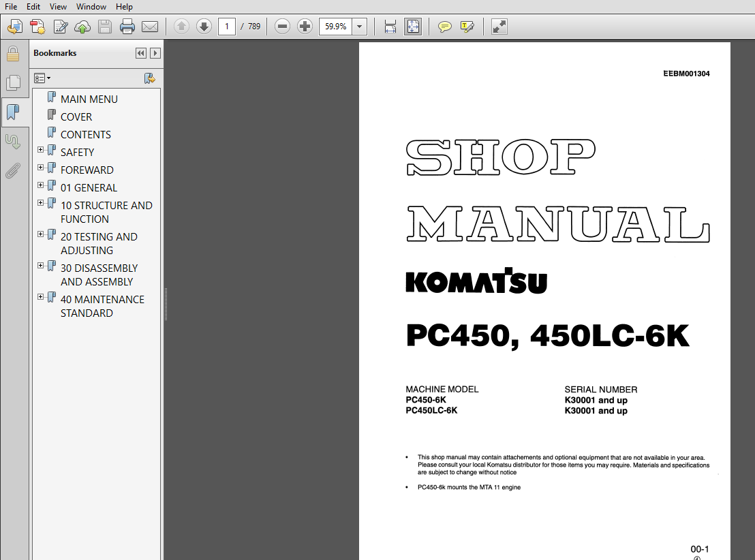This screenshot has height=560, width=755.
Task: Zoom out with minus button
Action: pos(282,27)
